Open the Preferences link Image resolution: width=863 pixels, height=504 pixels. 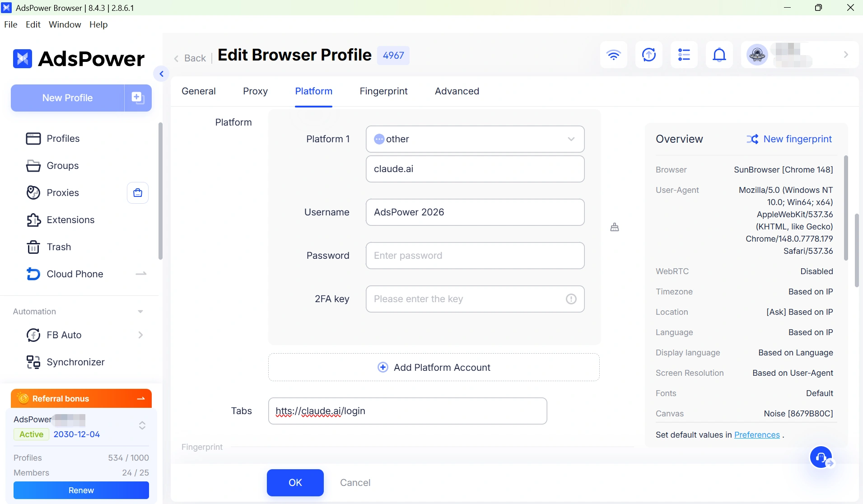(x=757, y=435)
